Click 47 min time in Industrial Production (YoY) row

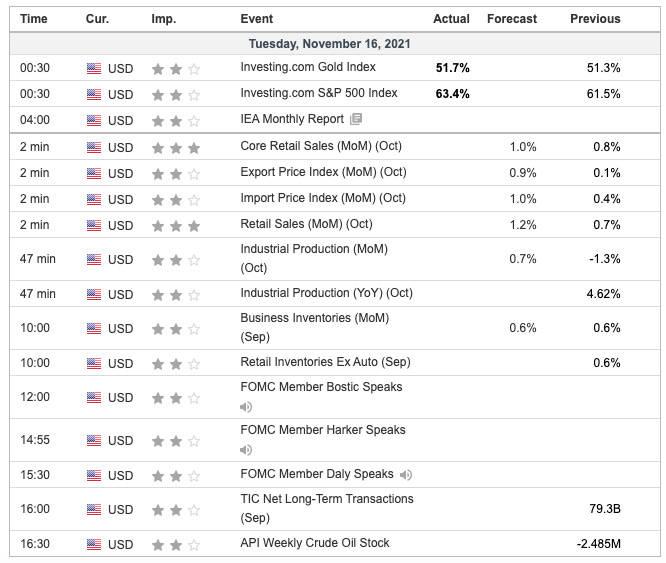tap(38, 294)
